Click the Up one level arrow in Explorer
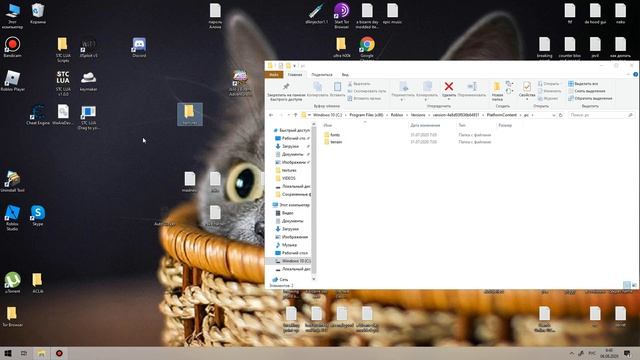 pyautogui.click(x=296, y=115)
